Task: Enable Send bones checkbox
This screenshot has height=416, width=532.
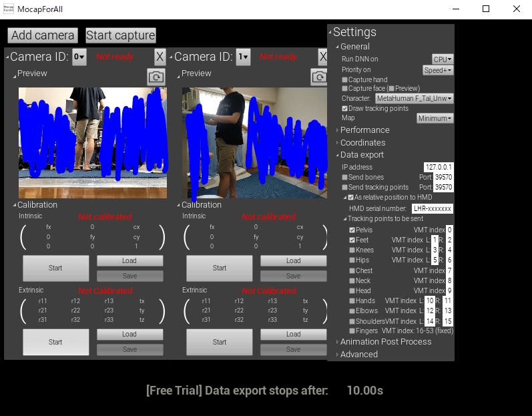Action: click(344, 177)
